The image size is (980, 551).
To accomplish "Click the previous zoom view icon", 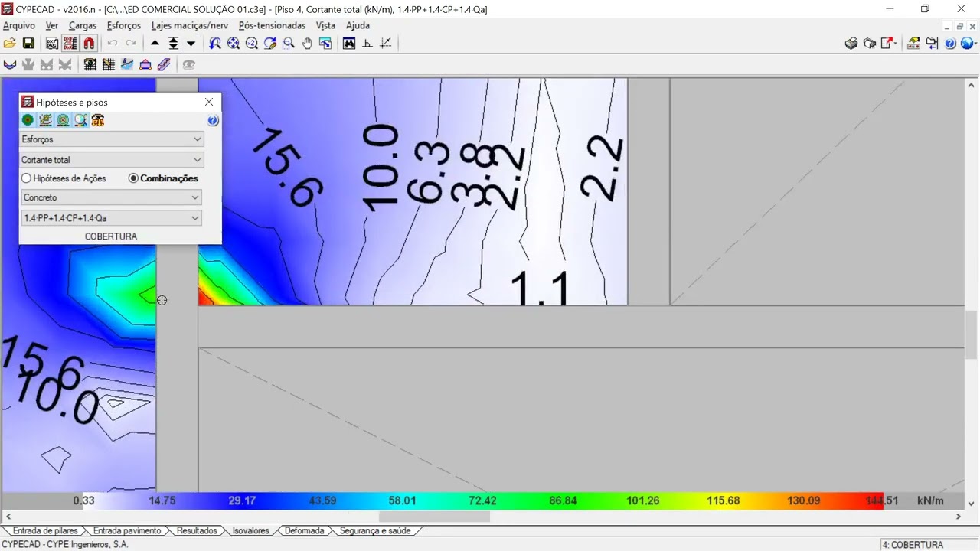I will [215, 44].
